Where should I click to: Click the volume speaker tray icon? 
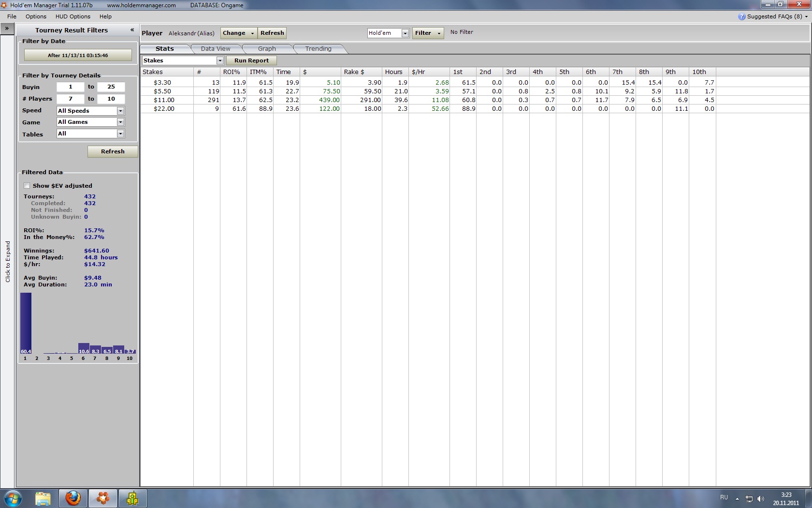(760, 498)
